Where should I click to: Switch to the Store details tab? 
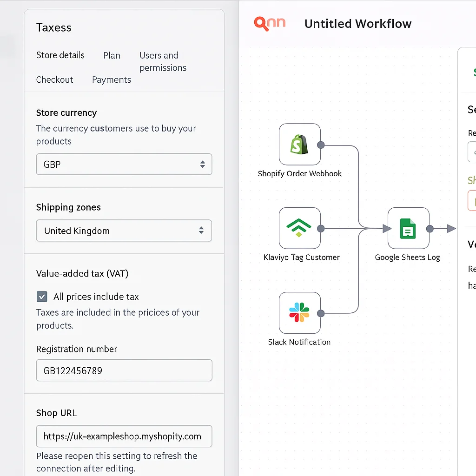coord(60,55)
